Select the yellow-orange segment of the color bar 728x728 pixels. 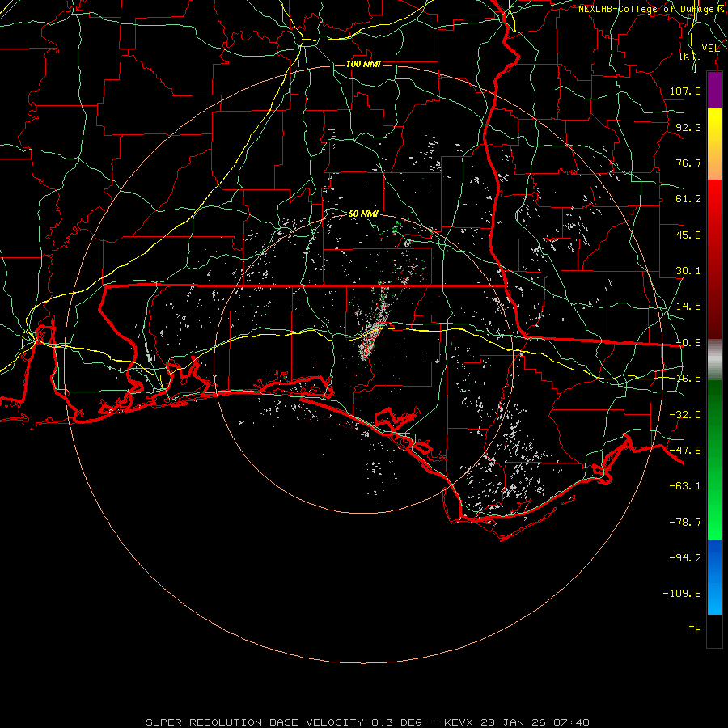[714, 145]
